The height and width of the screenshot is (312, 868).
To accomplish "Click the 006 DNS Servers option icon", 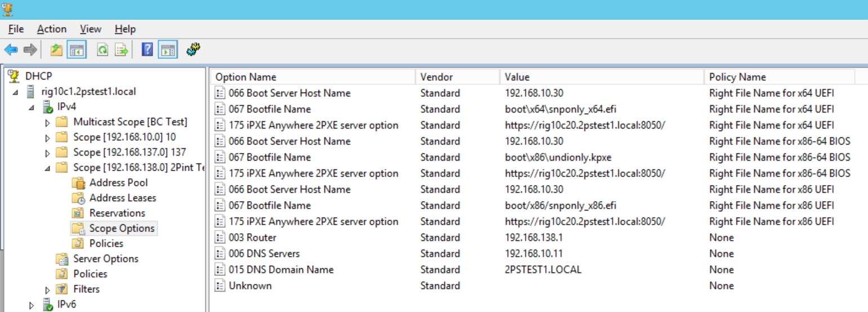I will click(x=220, y=254).
